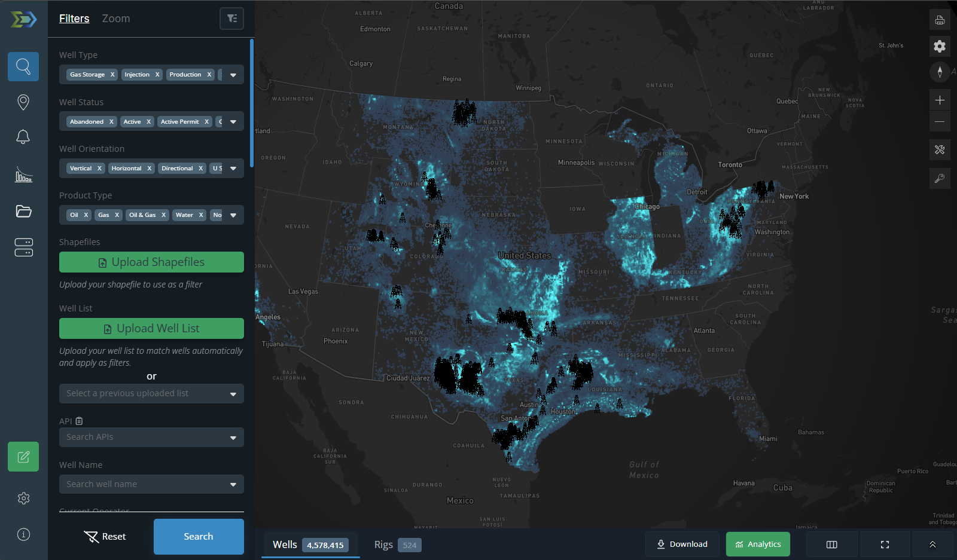Open the Search section in the sidebar

click(x=23, y=66)
